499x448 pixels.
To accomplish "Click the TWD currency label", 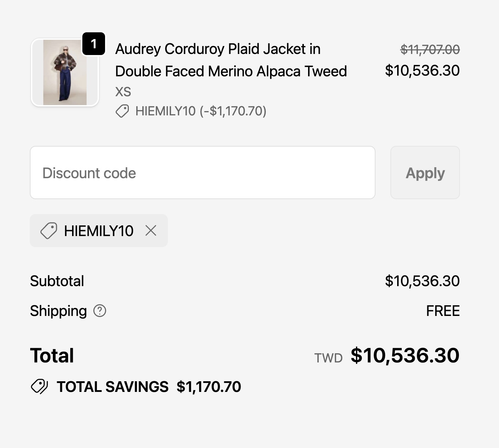I will (x=328, y=358).
